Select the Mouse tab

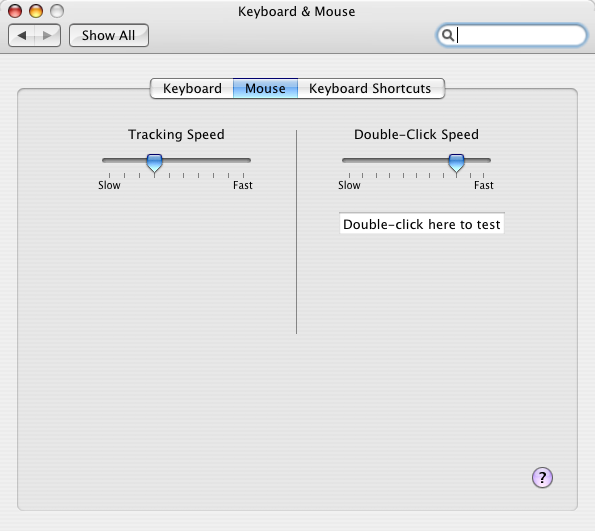click(x=265, y=88)
